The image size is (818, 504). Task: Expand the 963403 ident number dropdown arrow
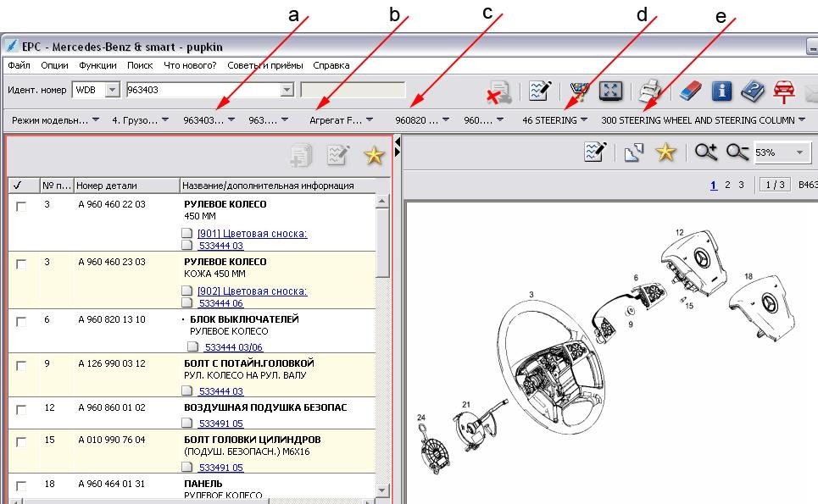point(287,90)
